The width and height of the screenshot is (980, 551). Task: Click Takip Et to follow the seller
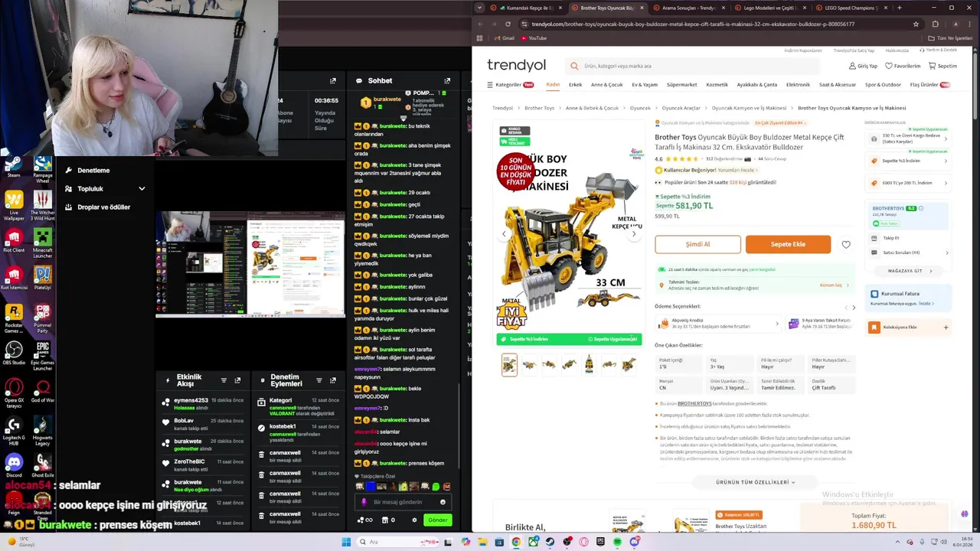pos(890,238)
